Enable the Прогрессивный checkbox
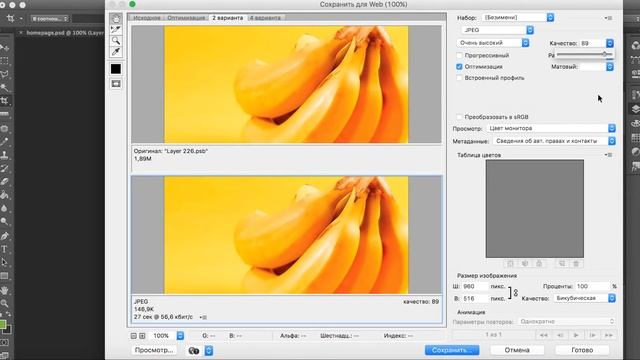 [x=459, y=55]
